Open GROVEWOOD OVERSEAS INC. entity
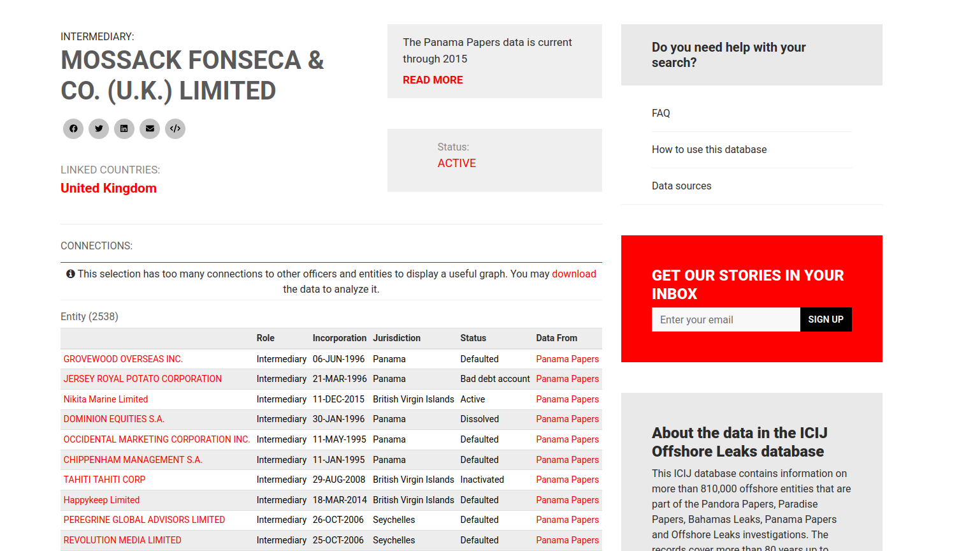This screenshot has width=980, height=551. pyautogui.click(x=123, y=359)
